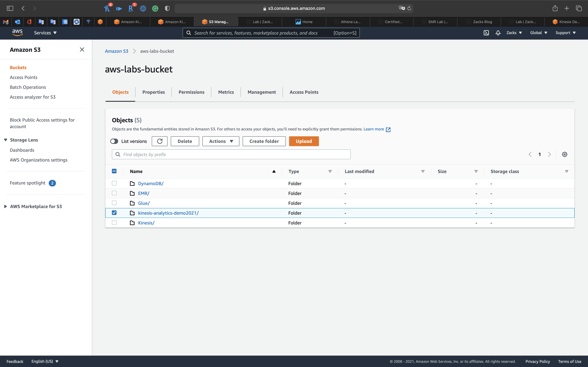Screen dimensions: 588x367
Task: Switch to the Permissions tab
Action: [x=191, y=92]
